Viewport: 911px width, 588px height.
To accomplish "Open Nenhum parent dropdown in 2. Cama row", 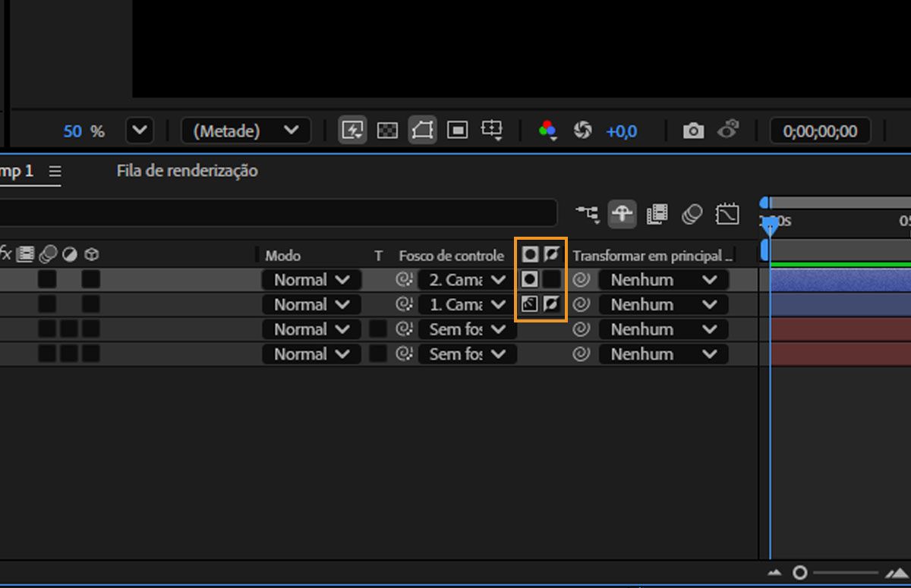I will click(x=664, y=280).
